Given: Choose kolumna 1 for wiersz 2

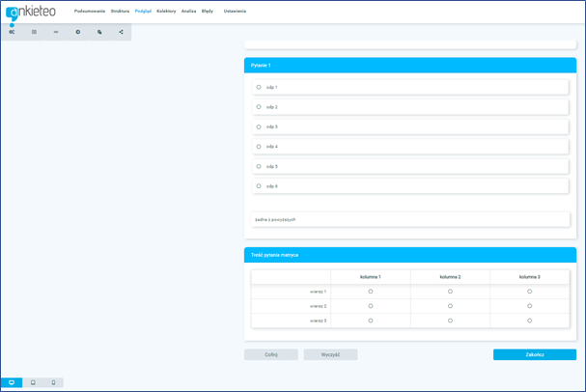Looking at the screenshot, I should pos(371,305).
